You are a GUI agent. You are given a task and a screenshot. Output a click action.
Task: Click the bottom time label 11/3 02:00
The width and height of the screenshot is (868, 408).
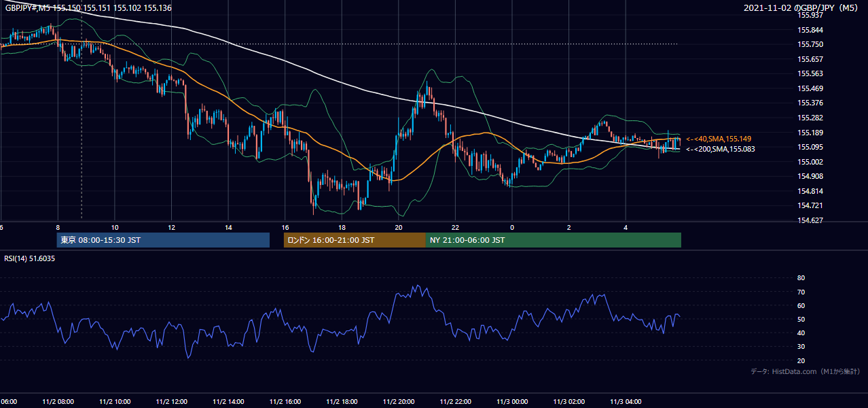pos(569,401)
